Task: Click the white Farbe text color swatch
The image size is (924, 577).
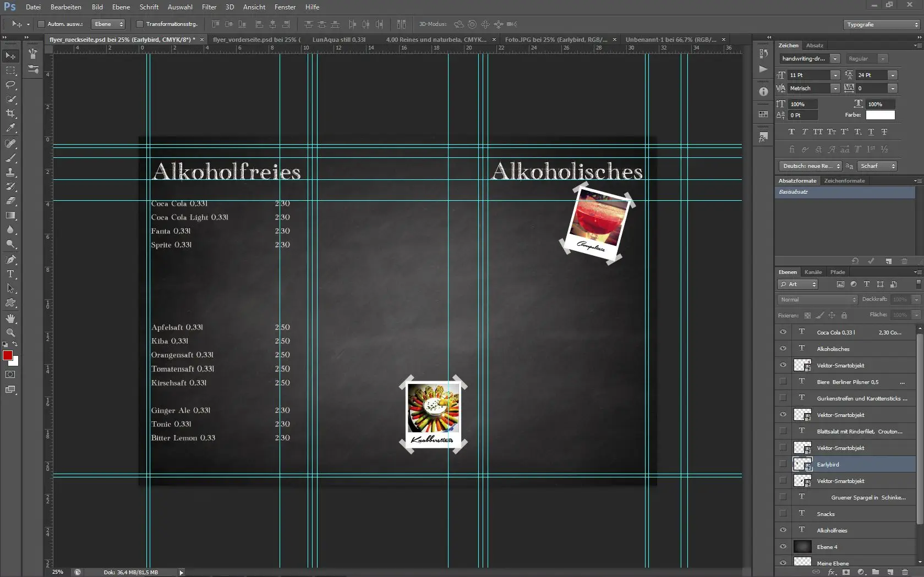Action: tap(880, 115)
